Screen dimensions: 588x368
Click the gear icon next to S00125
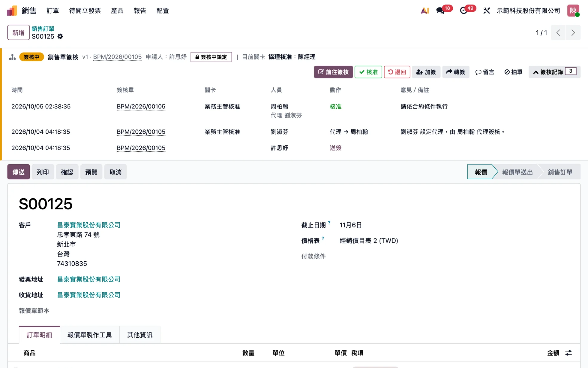(x=60, y=36)
